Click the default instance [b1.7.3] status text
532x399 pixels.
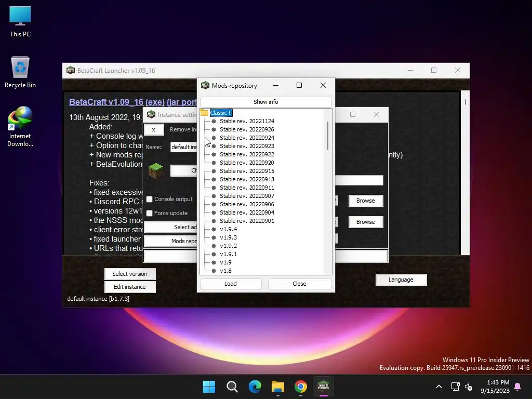(98, 299)
